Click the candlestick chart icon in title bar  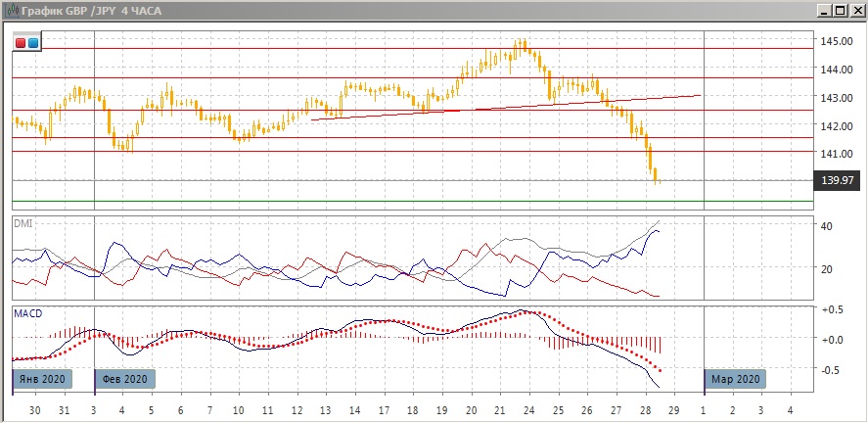coord(11,10)
